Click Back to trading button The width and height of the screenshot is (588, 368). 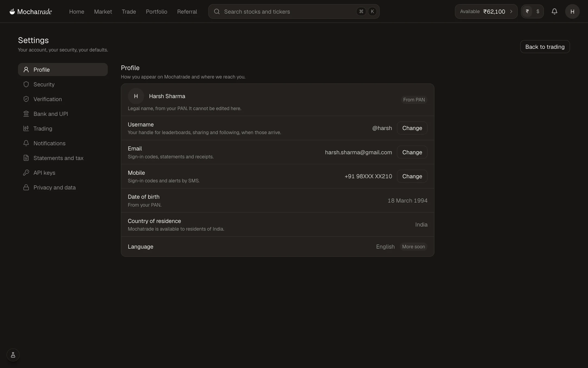coord(545,47)
